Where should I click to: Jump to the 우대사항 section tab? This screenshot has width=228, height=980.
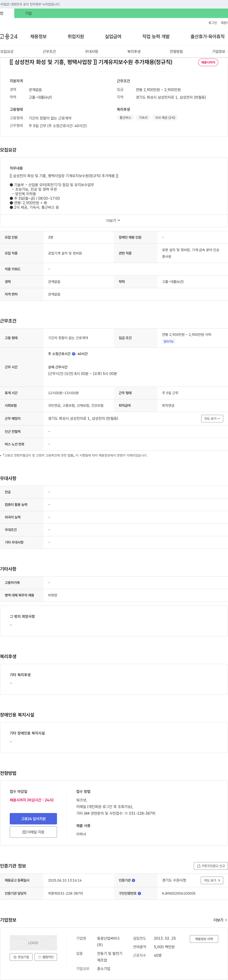pyautogui.click(x=91, y=51)
